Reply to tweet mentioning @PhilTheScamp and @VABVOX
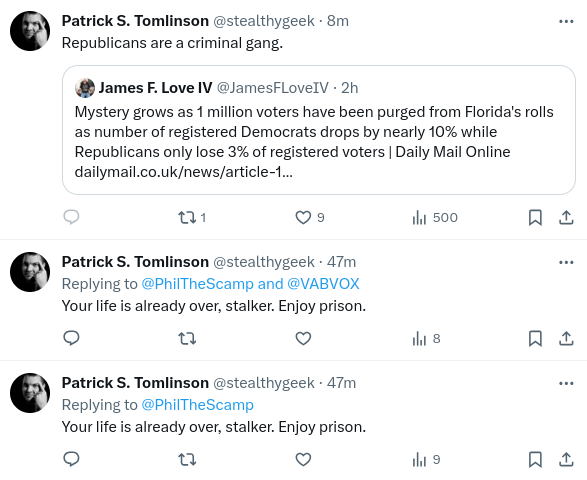Image resolution: width=587 pixels, height=480 pixels. pos(71,338)
